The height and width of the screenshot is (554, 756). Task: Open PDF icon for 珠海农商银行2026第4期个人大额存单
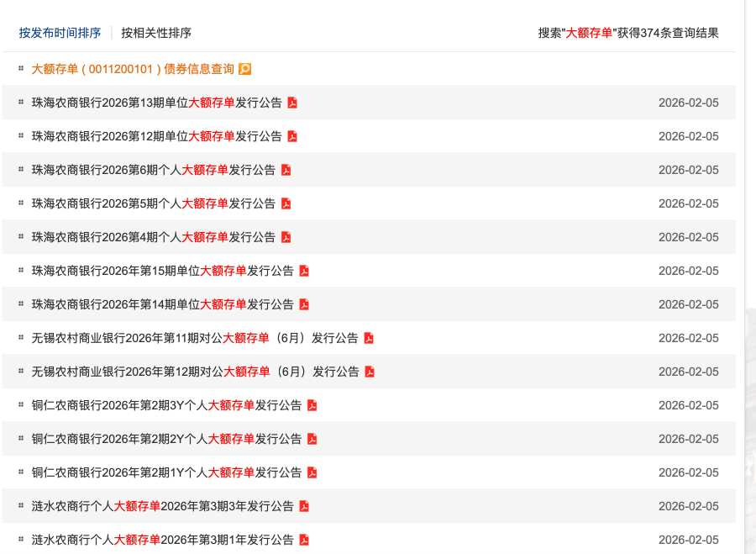click(286, 237)
